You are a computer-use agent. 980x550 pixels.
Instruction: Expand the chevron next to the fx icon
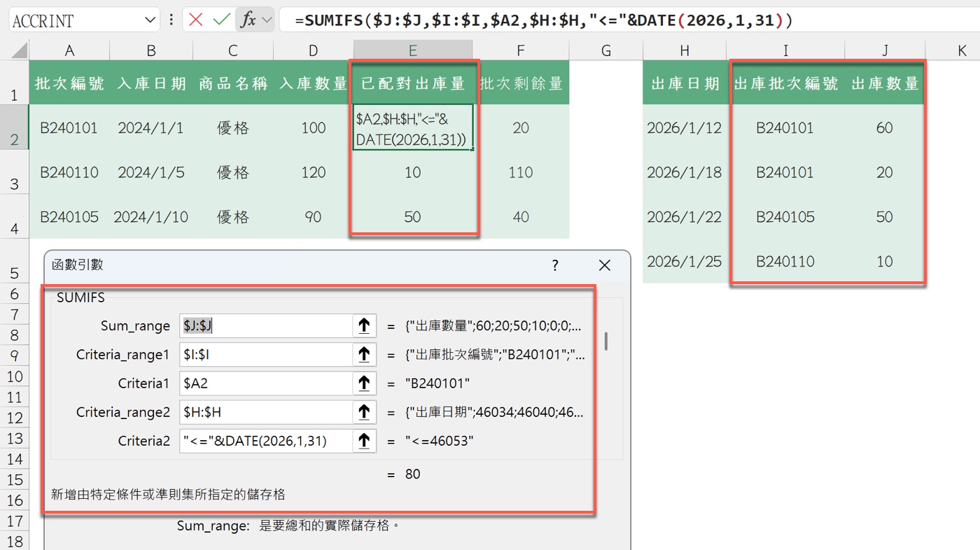[x=266, y=20]
